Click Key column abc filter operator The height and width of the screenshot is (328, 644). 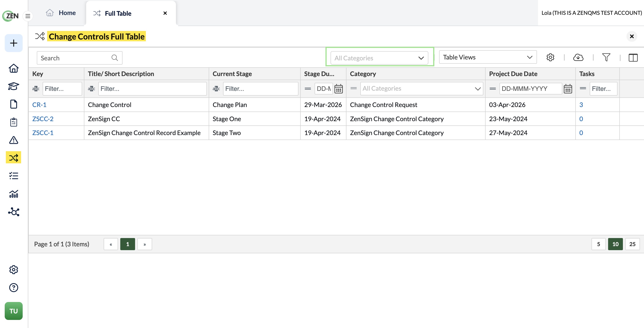click(x=36, y=88)
